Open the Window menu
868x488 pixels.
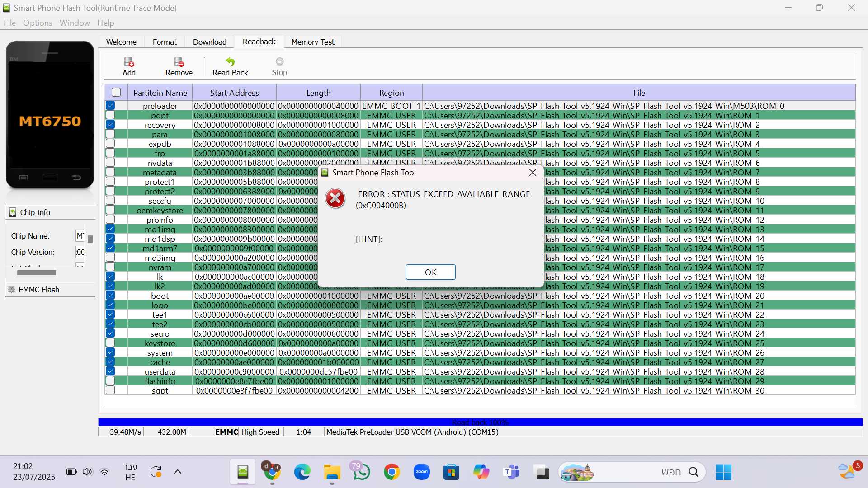(x=75, y=23)
